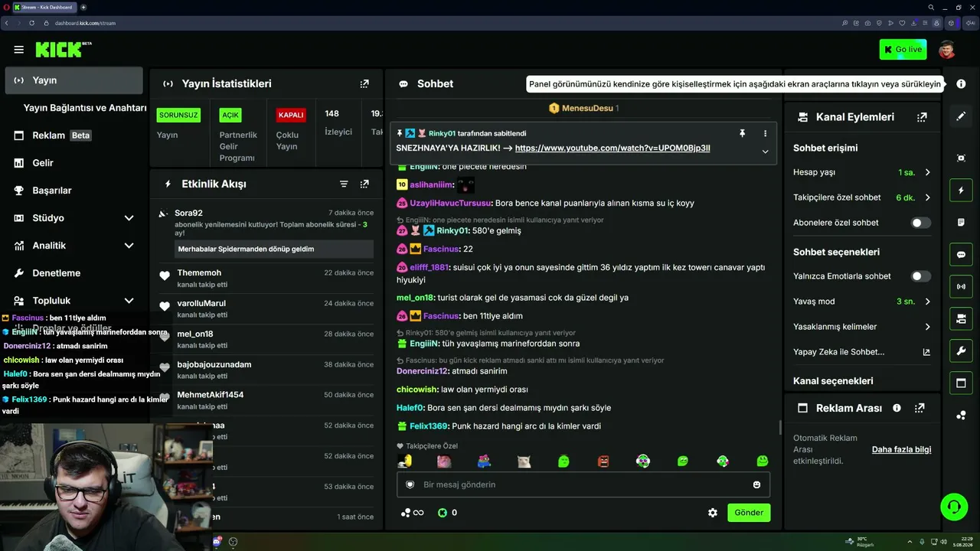
Task: Pop out the Reklam Arası panel
Action: click(920, 409)
